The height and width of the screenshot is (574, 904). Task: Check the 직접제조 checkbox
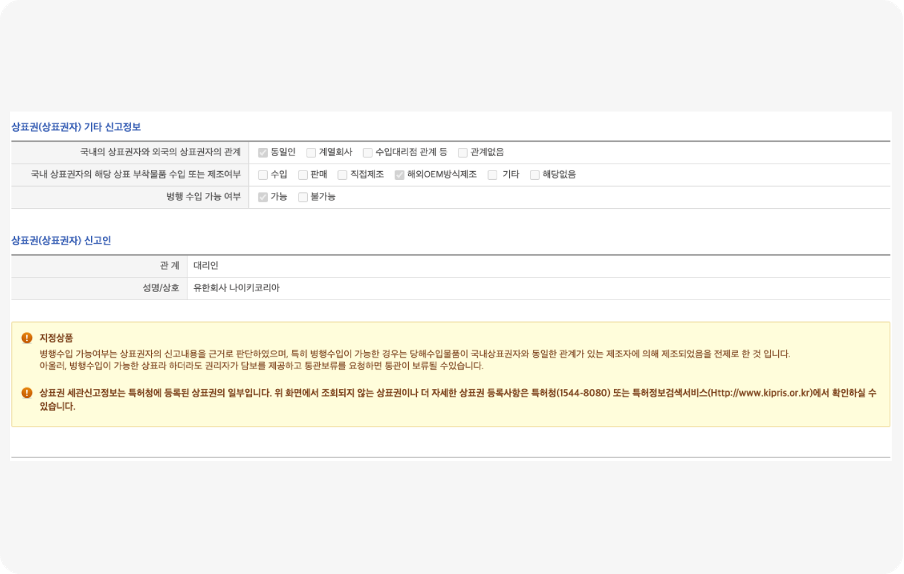[x=342, y=175]
